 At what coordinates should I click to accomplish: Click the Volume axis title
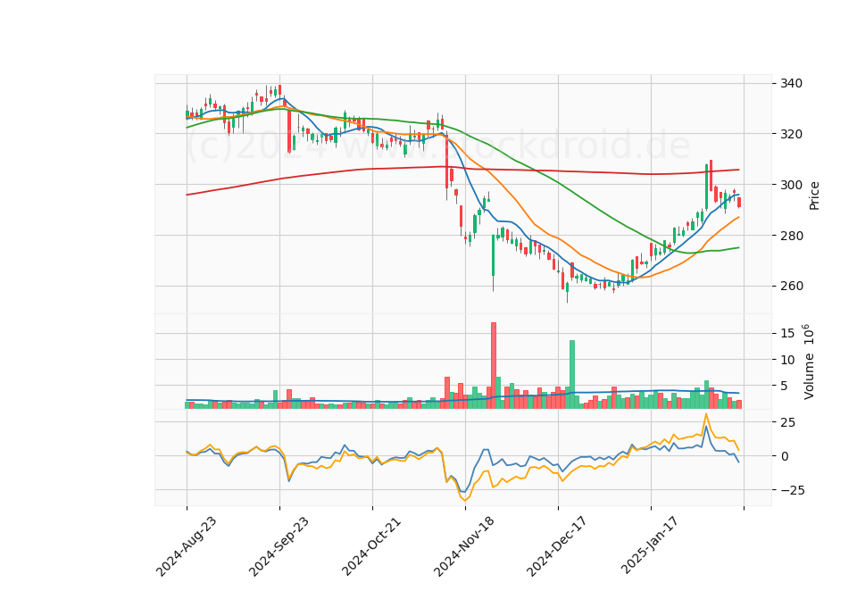pos(809,362)
